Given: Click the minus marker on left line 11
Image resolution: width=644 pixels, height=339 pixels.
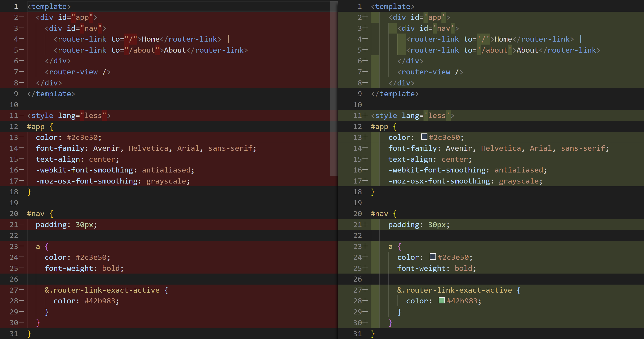Looking at the screenshot, I should click(22, 116).
